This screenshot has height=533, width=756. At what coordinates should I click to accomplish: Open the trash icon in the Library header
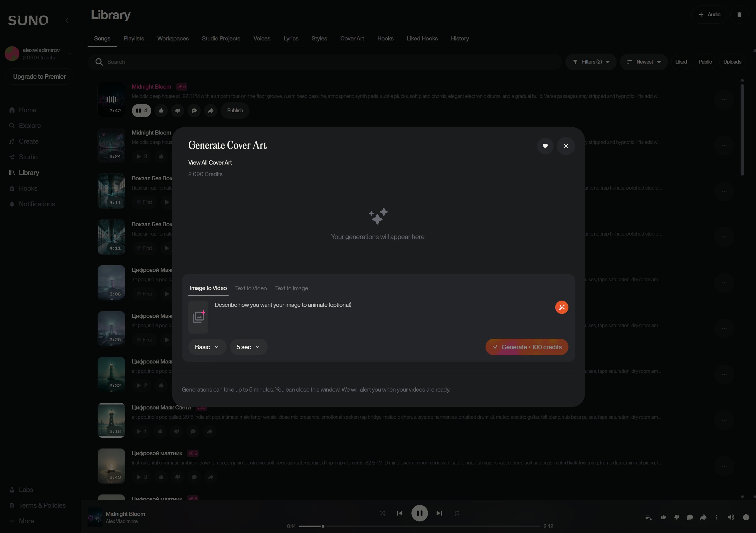point(739,15)
